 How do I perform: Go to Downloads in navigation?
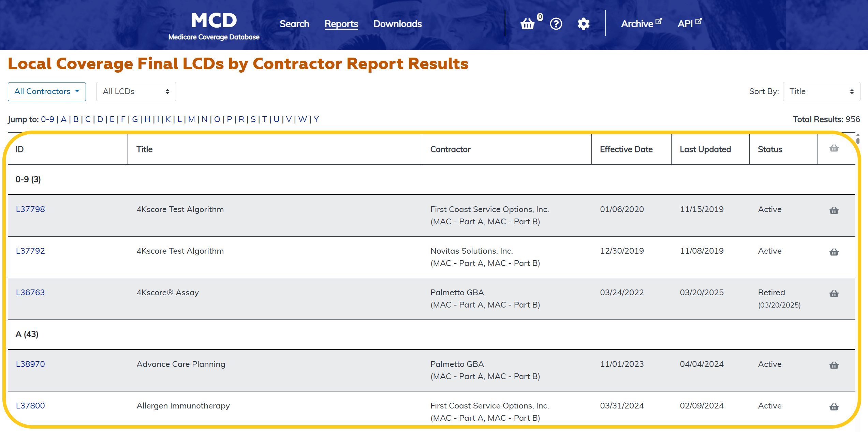(397, 24)
